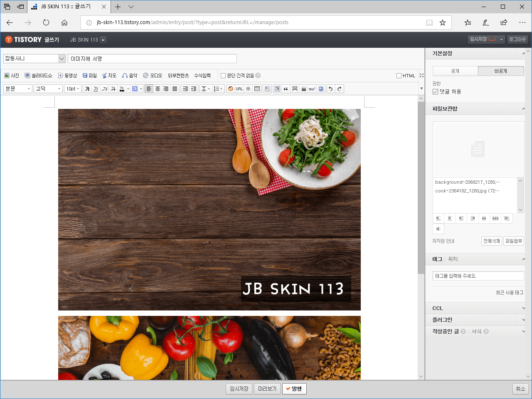The image size is (532, 399).
Task: Open the 본문 paragraph style dropdown
Action: pos(18,89)
